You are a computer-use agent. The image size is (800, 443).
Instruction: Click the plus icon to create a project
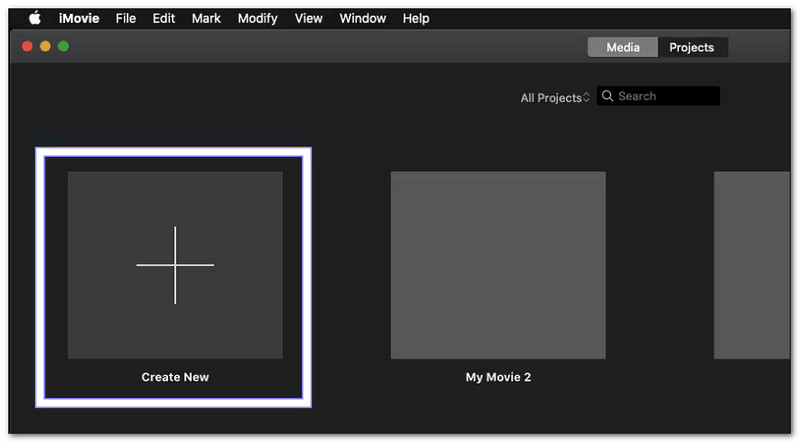pyautogui.click(x=175, y=265)
